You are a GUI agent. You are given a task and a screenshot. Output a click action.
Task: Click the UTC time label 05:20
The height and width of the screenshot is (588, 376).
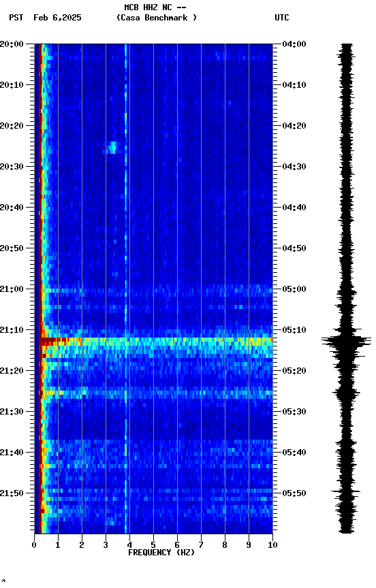click(294, 372)
